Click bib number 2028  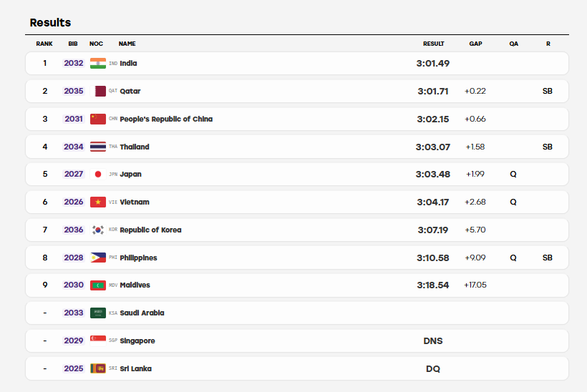tap(73, 258)
